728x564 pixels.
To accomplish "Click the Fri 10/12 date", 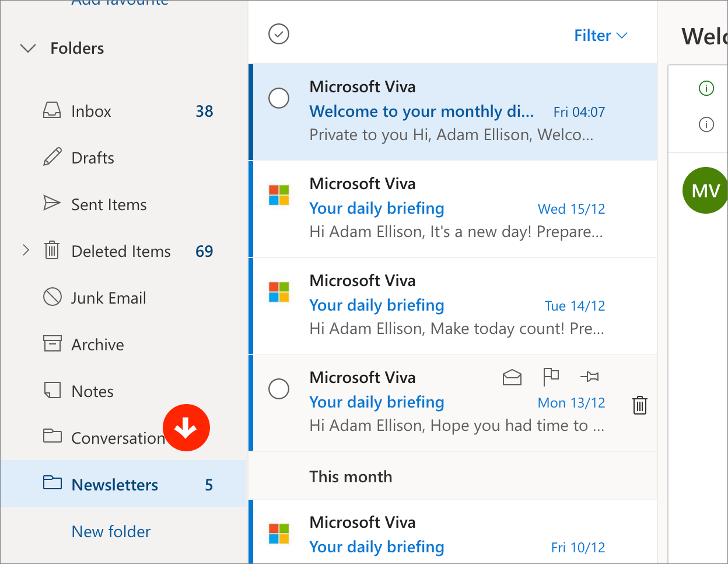I will click(578, 548).
